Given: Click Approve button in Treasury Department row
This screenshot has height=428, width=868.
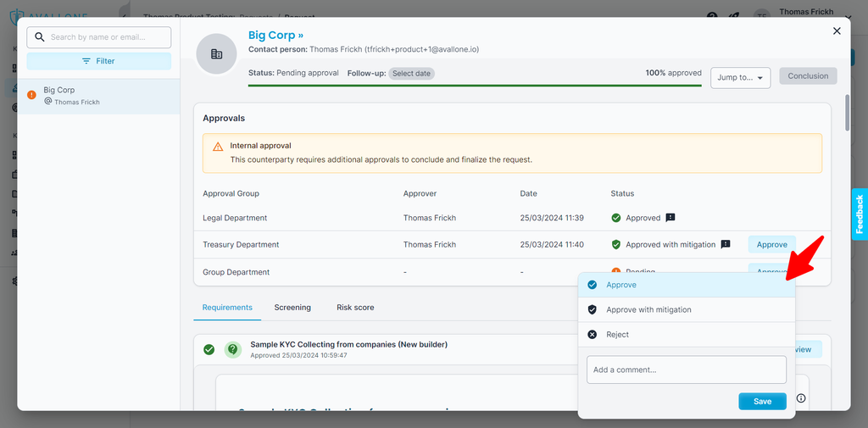Looking at the screenshot, I should [x=771, y=244].
